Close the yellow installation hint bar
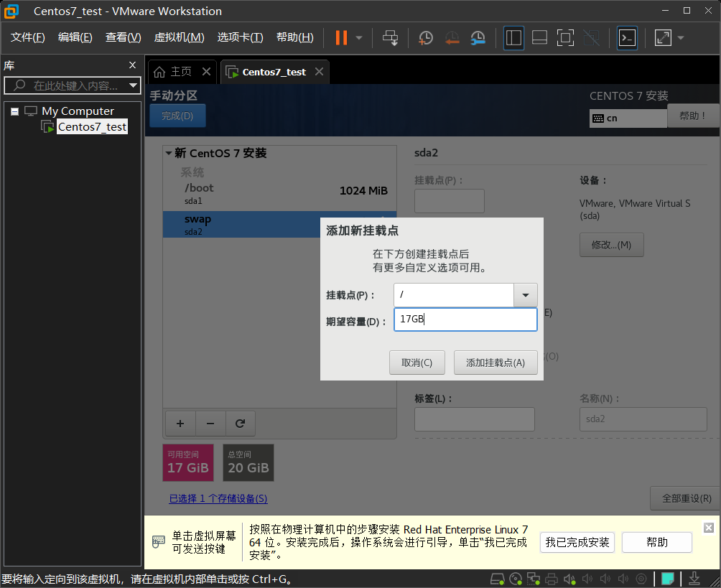 coord(709,528)
